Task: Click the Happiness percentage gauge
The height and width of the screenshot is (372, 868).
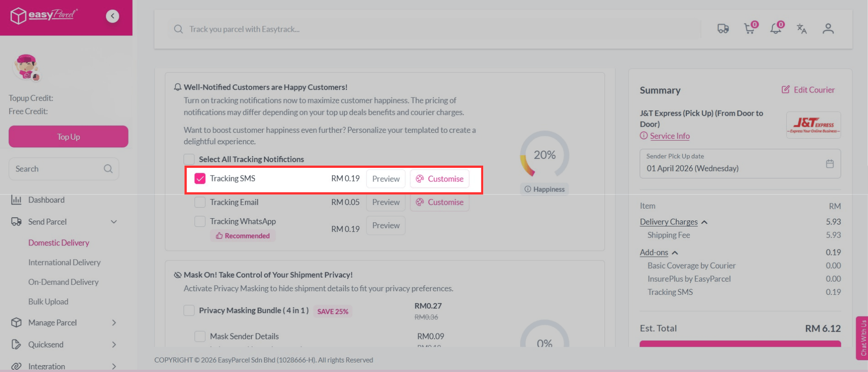Action: tap(544, 156)
